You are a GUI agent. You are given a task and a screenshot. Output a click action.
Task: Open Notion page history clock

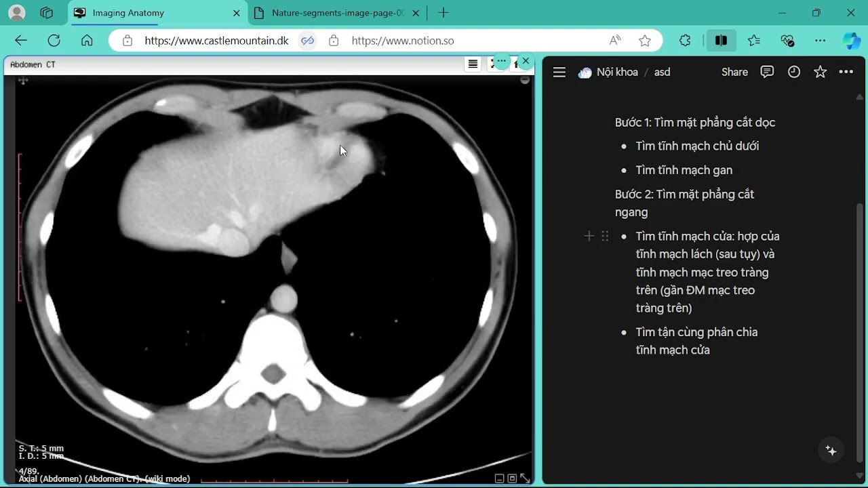pos(794,72)
